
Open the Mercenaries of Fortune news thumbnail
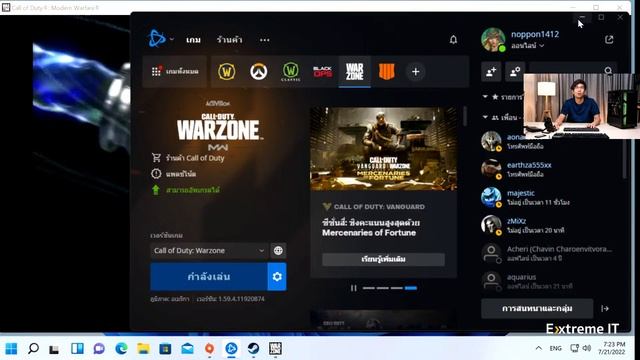(x=383, y=149)
